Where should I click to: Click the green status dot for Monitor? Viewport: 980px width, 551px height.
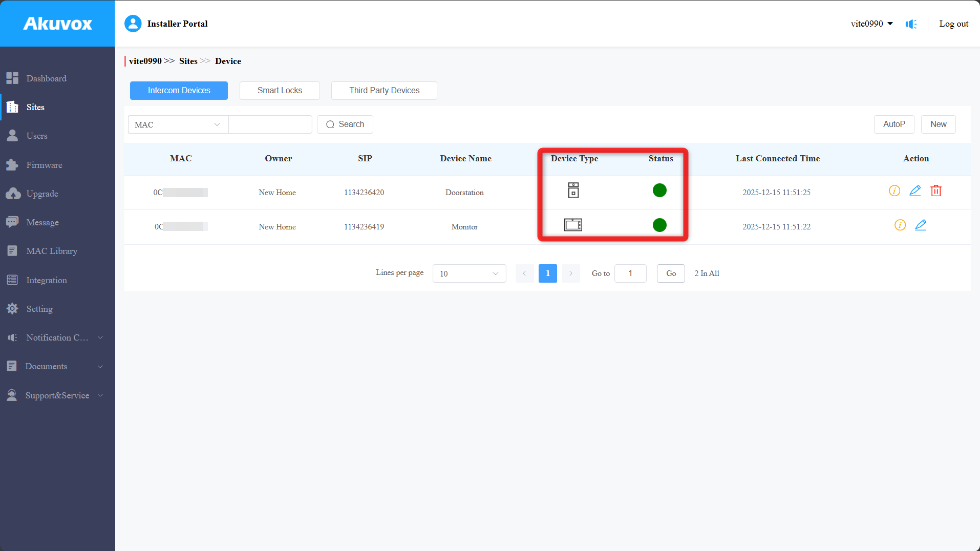tap(659, 225)
